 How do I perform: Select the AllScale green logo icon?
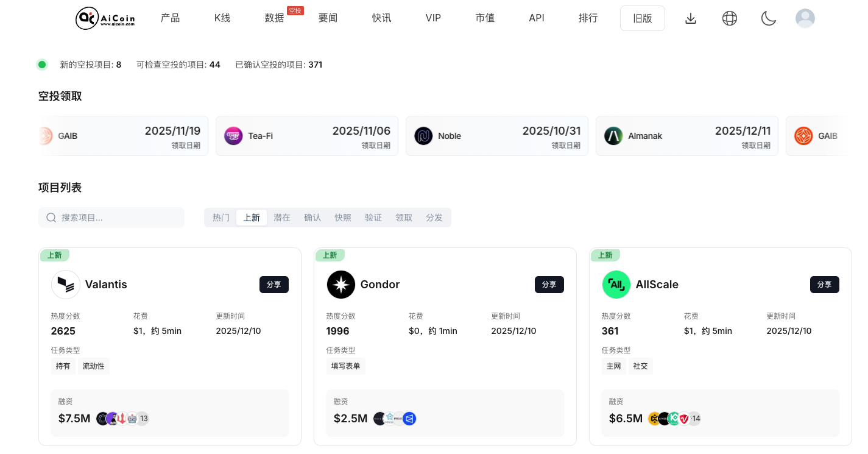click(x=616, y=284)
